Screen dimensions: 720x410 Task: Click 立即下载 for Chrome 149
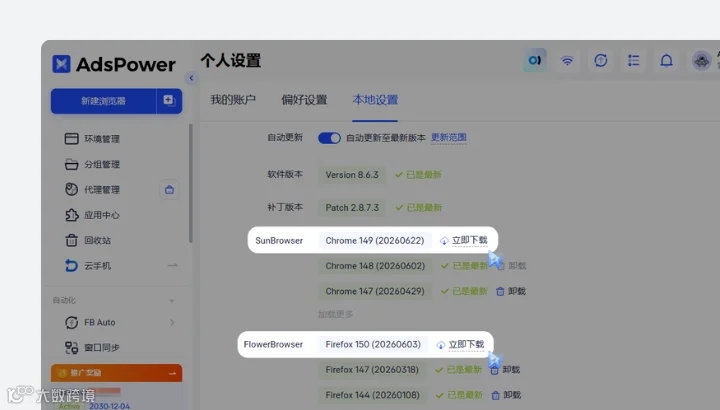pos(469,240)
